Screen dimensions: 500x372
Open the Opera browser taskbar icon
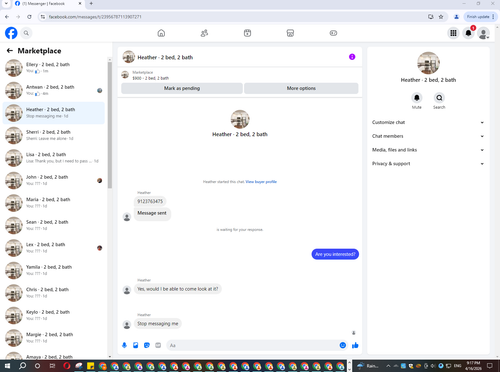[x=67, y=366]
